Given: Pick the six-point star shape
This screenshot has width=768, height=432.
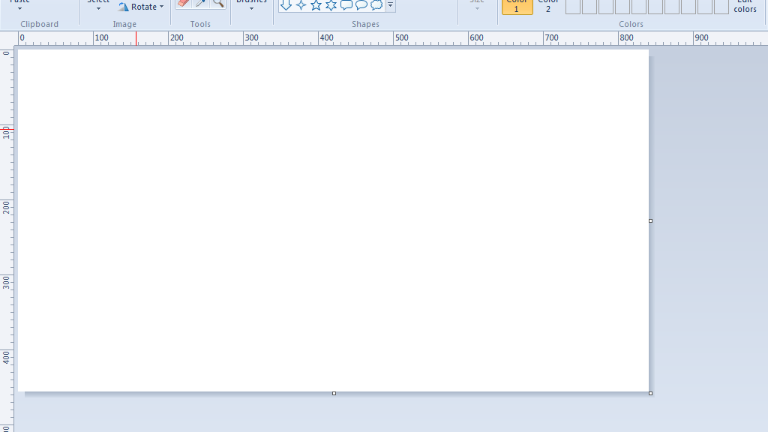Looking at the screenshot, I should point(331,5).
